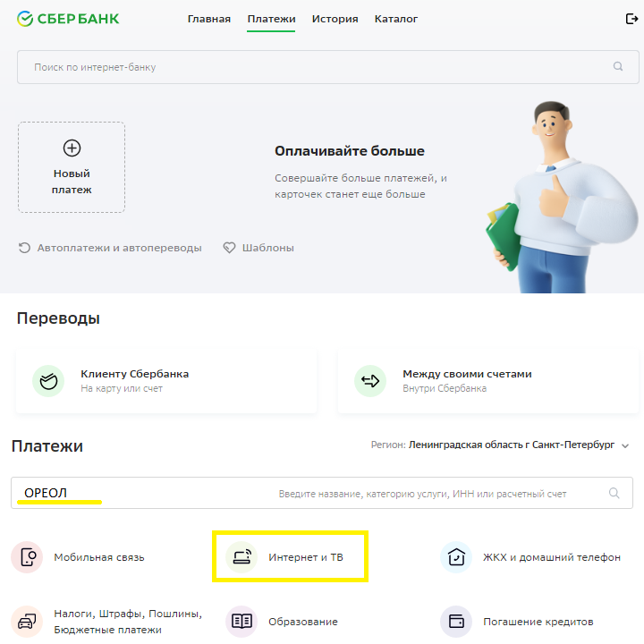This screenshot has height=644, width=644.
Task: Click the magnifier icon in the top search bar
Action: [x=618, y=66]
